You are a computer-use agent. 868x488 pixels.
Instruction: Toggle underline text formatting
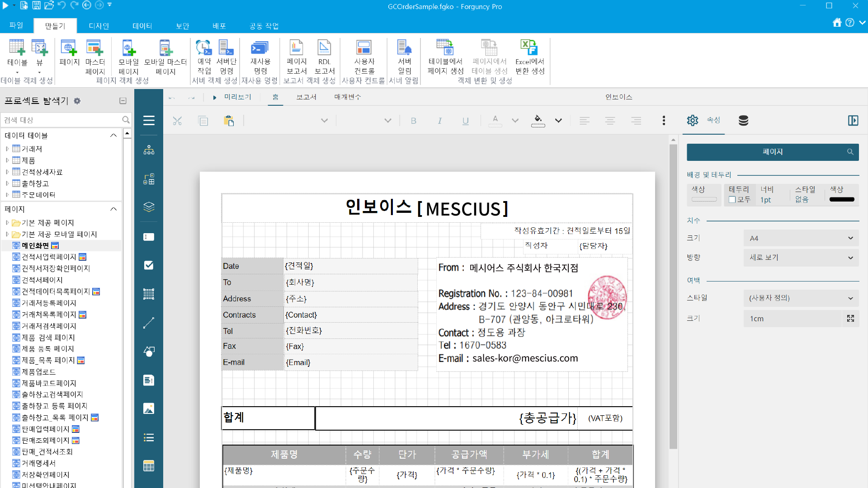pyautogui.click(x=466, y=121)
